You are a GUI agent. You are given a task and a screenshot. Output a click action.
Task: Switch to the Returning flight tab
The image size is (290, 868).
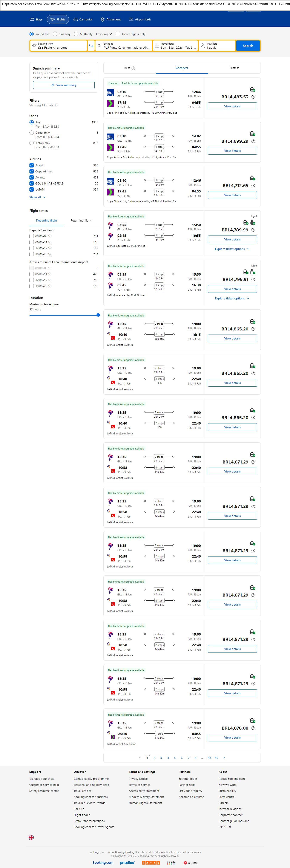pyautogui.click(x=81, y=221)
